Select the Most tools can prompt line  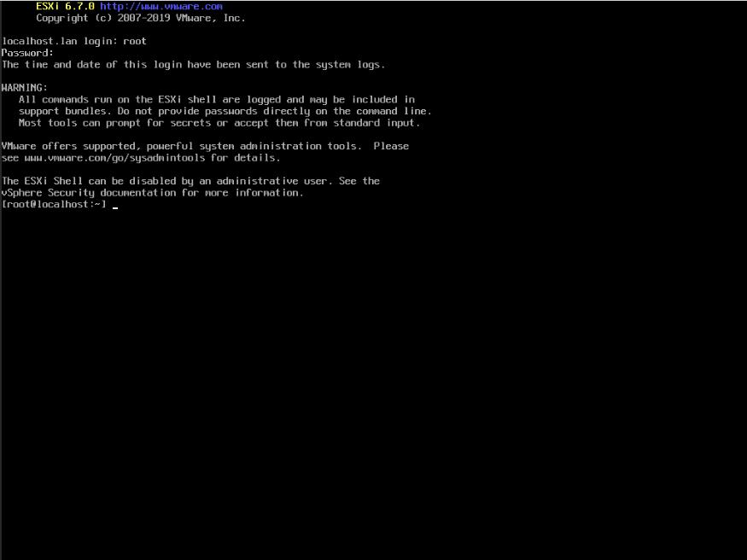point(219,123)
